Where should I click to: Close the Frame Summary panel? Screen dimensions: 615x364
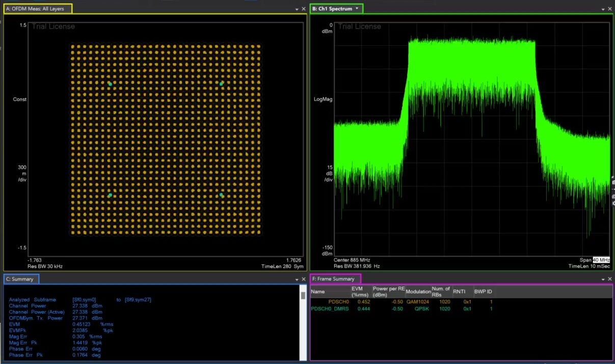(610, 279)
